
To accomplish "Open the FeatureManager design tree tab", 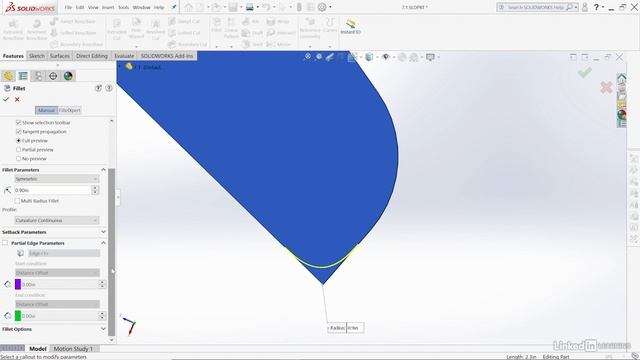I will tap(8, 76).
